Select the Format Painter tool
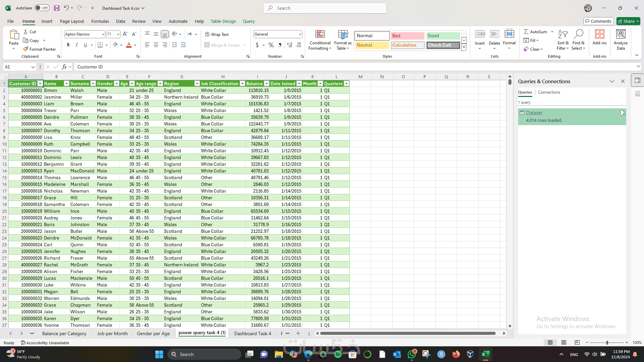Screen dimensions: 644x362 (x=40, y=49)
